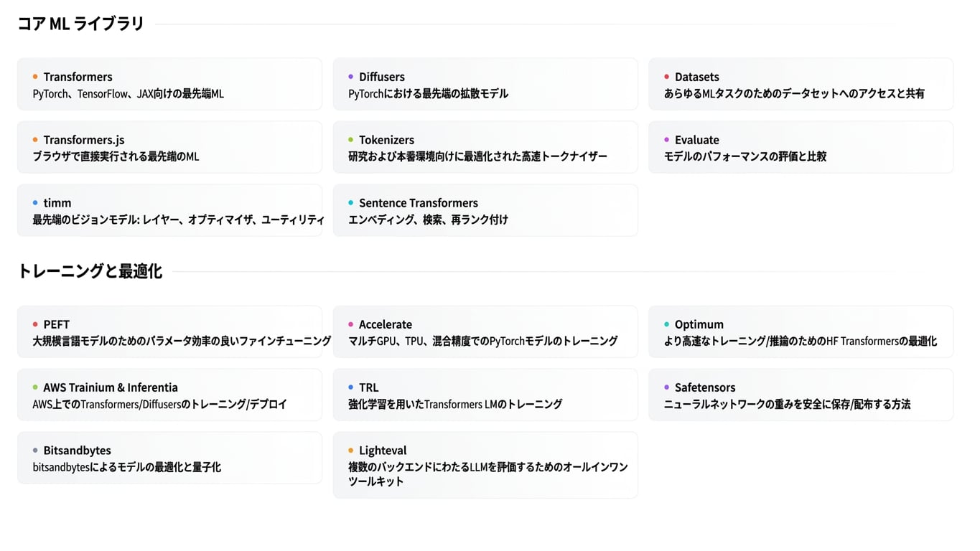Image resolution: width=980 pixels, height=551 pixels.
Task: Open the PEFT fine-tuning card
Action: point(169,331)
